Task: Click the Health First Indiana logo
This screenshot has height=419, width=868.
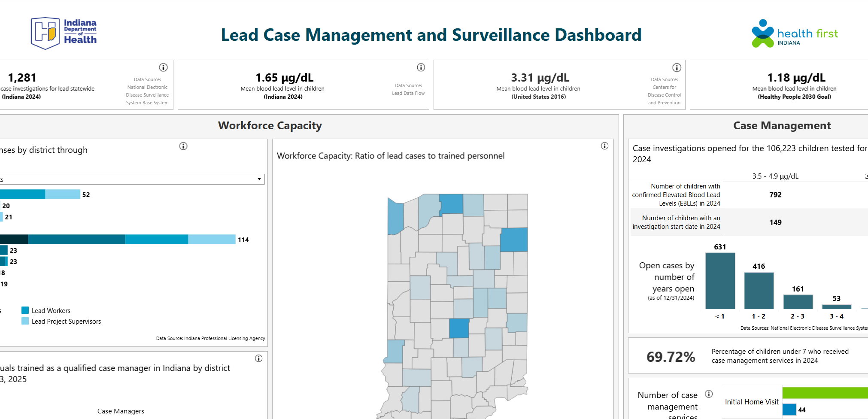Action: pos(794,33)
